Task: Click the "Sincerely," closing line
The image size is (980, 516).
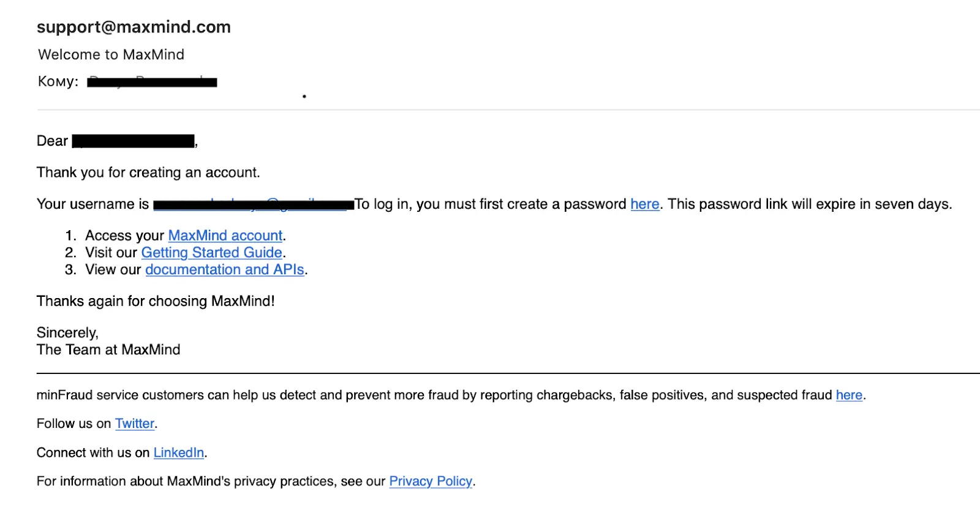Action: click(67, 333)
